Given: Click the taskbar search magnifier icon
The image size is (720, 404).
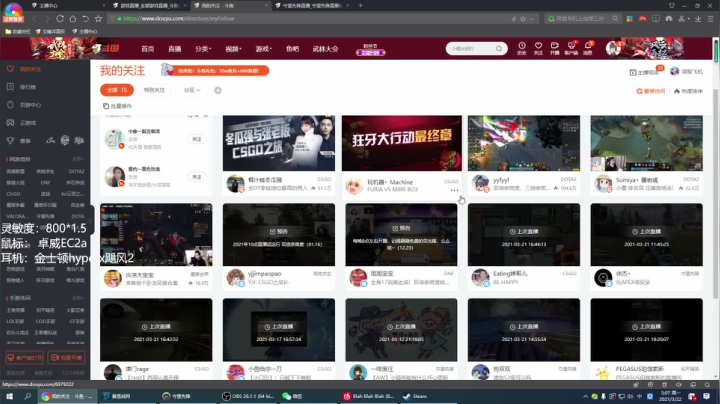Looking at the screenshot, I should pos(28,396).
